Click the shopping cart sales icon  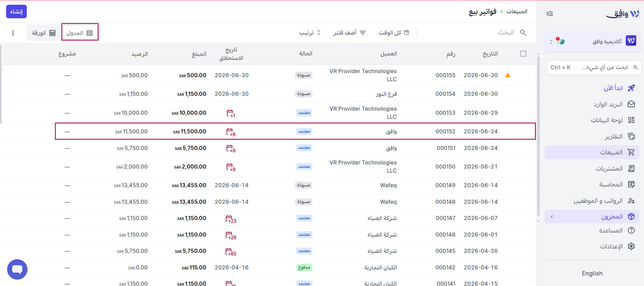tap(631, 152)
